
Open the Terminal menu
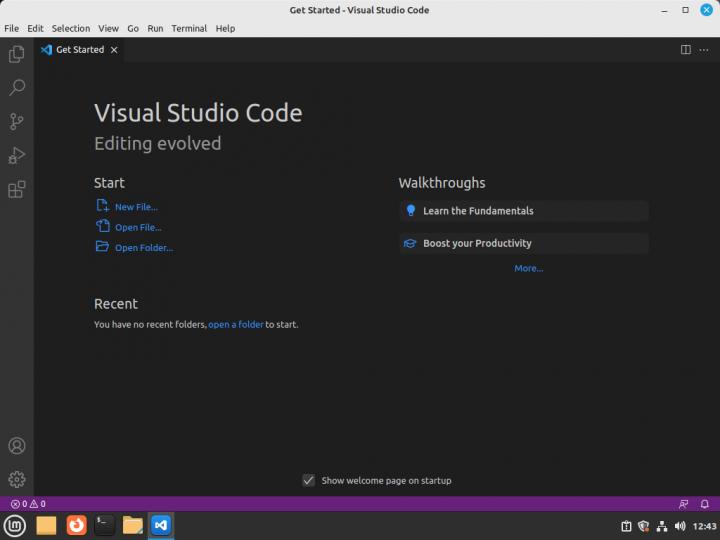(189, 29)
